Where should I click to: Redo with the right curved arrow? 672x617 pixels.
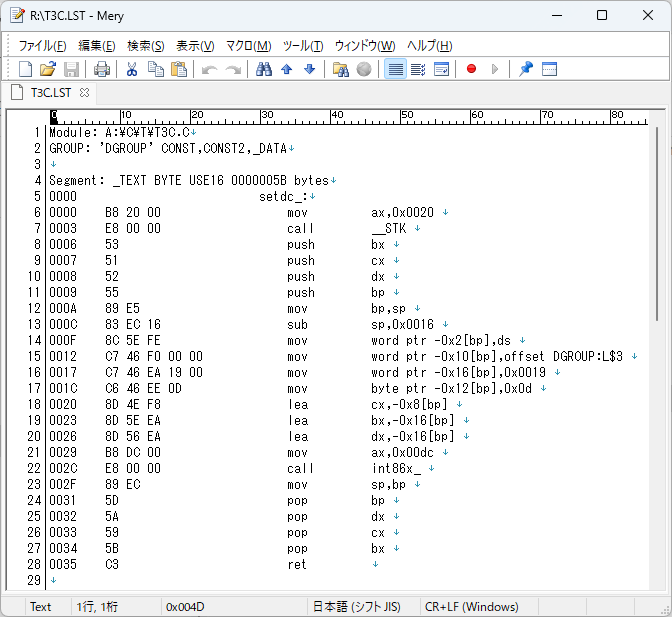pyautogui.click(x=233, y=69)
